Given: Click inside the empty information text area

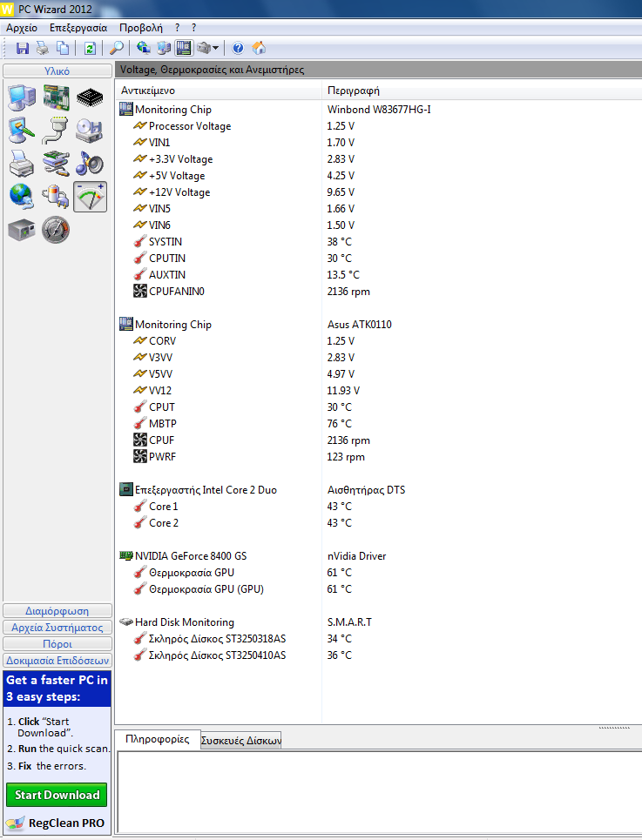Looking at the screenshot, I should coord(380,792).
